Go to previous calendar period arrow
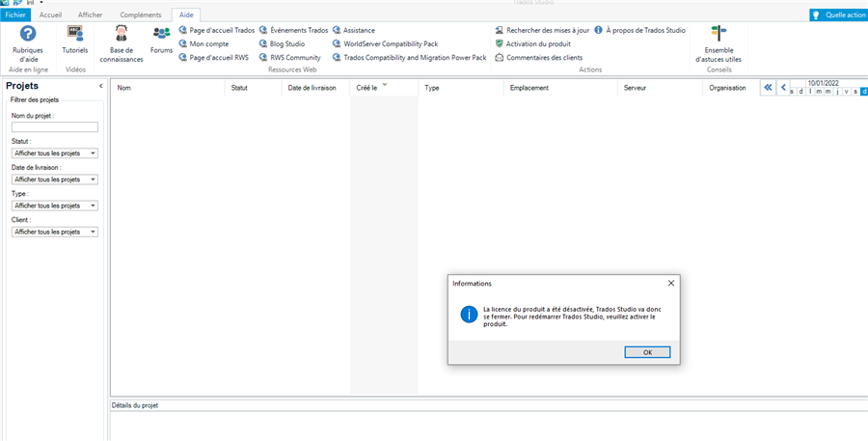The height and width of the screenshot is (441, 868). (783, 88)
